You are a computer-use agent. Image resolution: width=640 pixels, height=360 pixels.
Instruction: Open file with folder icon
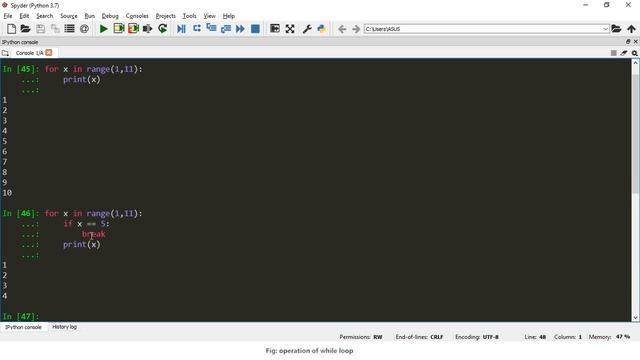pyautogui.click(x=26, y=29)
